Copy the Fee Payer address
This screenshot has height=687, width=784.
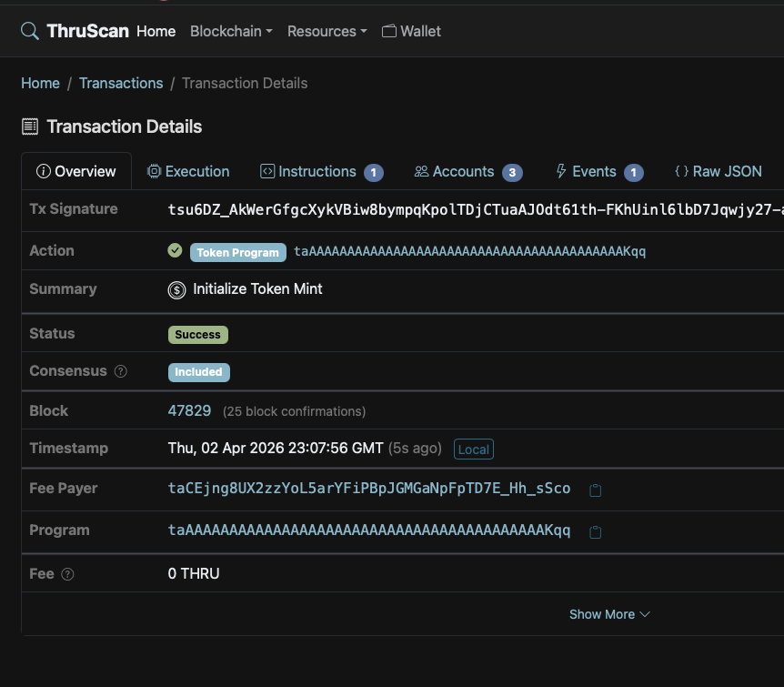point(595,490)
